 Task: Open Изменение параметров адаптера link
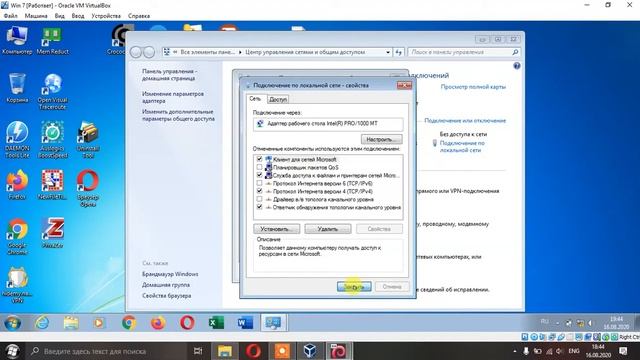click(x=173, y=97)
